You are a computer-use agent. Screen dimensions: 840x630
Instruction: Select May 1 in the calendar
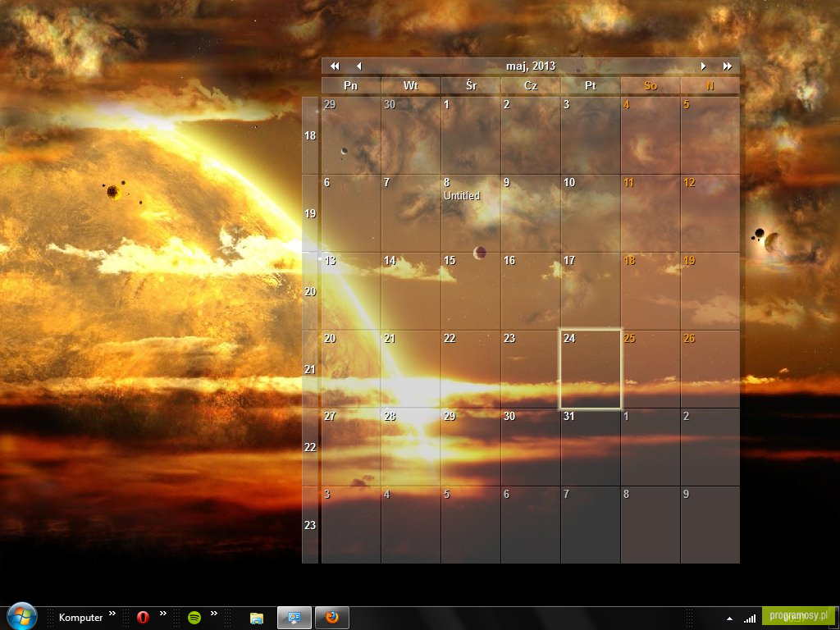coord(470,135)
